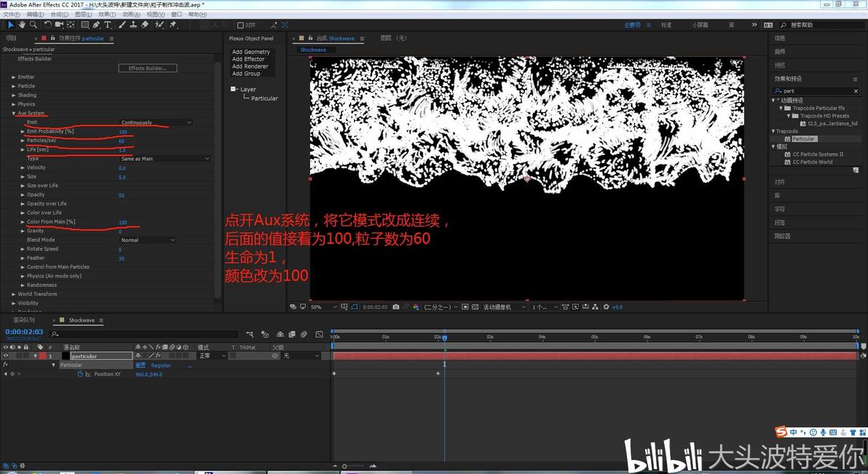Select the Unified Camera tool
Screen dimensions: 868x474
pos(59,25)
